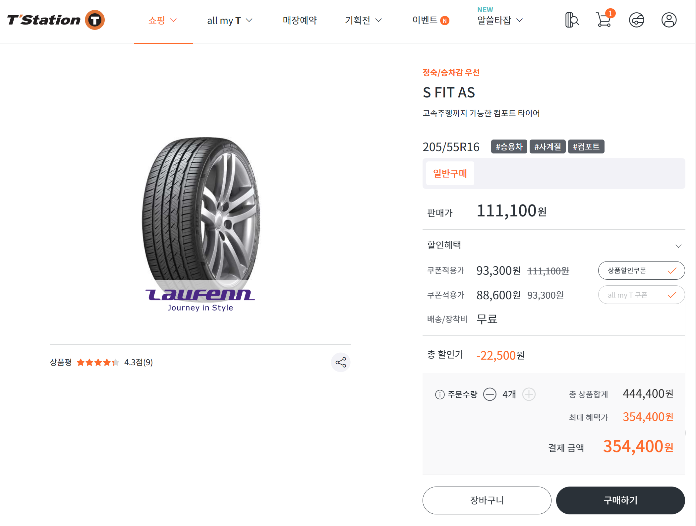Click the orange N badge next to 이벤트
The image size is (696, 526).
tap(444, 20)
